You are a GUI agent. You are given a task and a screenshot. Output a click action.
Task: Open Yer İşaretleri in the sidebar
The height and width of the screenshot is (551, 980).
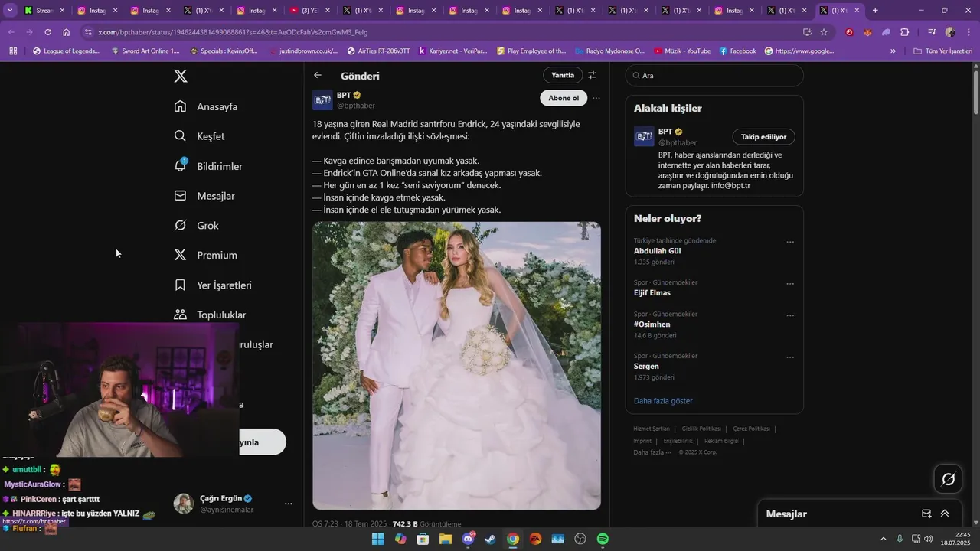click(x=213, y=285)
